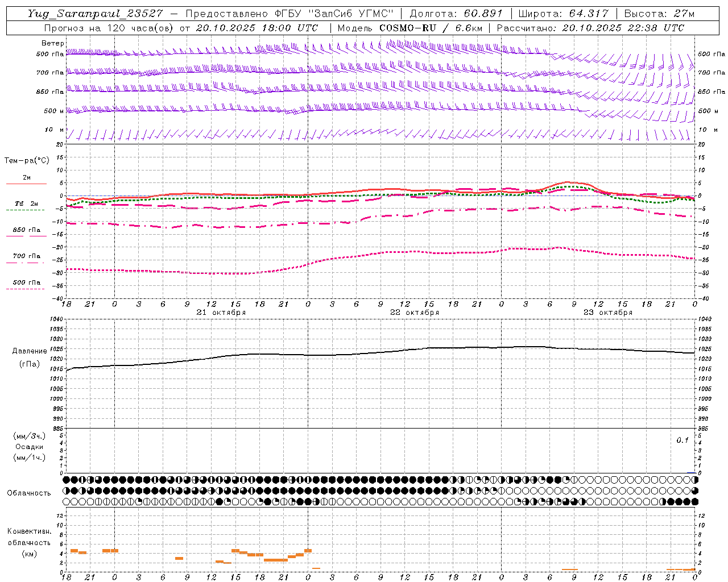This screenshot has width=728, height=582.
Task: Click the 2м temperature legend label
Action: 27,177
